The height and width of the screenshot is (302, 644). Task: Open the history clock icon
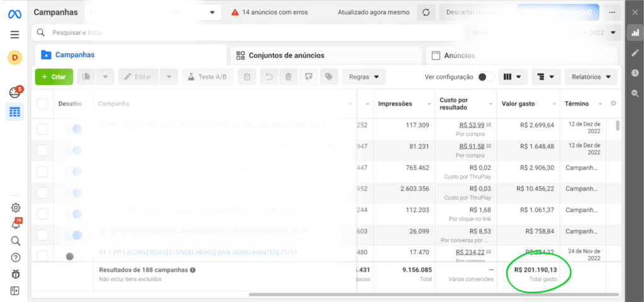point(635,72)
